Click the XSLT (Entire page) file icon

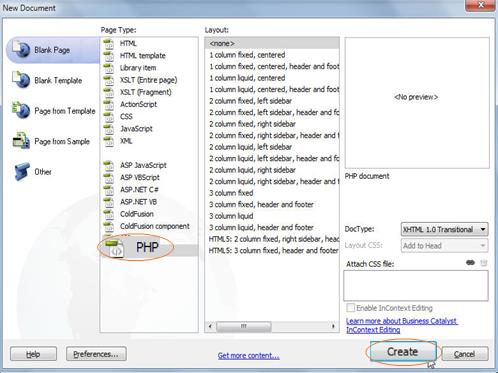tap(109, 80)
